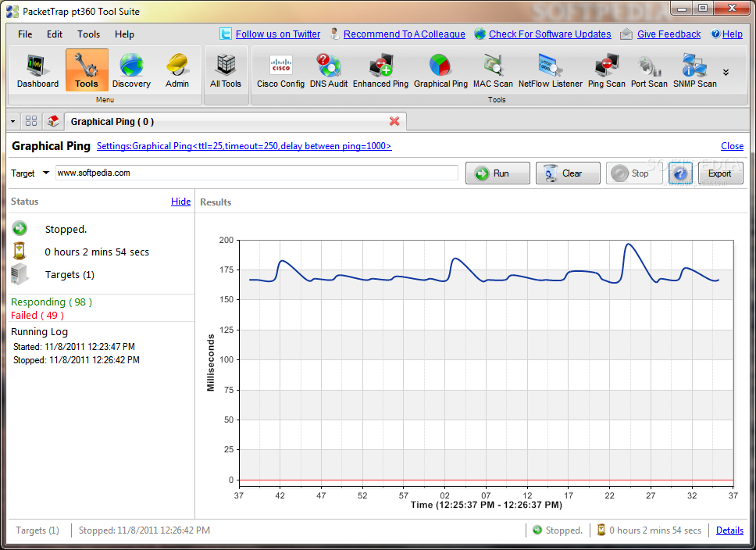Viewport: 756px width, 550px height.
Task: Launch the SNMP Scan tool
Action: pyautogui.click(x=695, y=71)
